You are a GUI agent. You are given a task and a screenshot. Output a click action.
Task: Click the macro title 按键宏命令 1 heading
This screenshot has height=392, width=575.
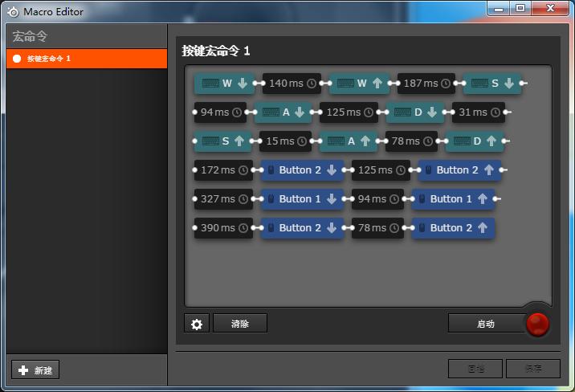coord(216,51)
